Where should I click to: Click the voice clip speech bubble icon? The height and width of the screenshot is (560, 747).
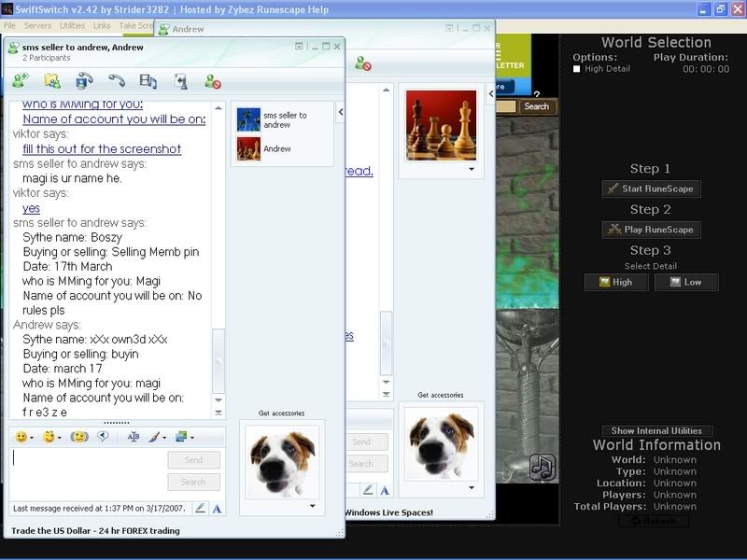(x=103, y=436)
